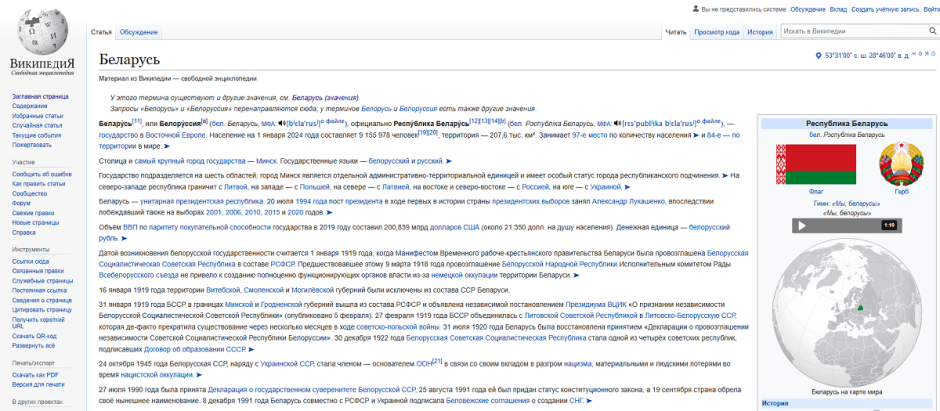Open 'Случайная статья' in the sidebar
Screen dimensions: 940x411
click(x=37, y=125)
